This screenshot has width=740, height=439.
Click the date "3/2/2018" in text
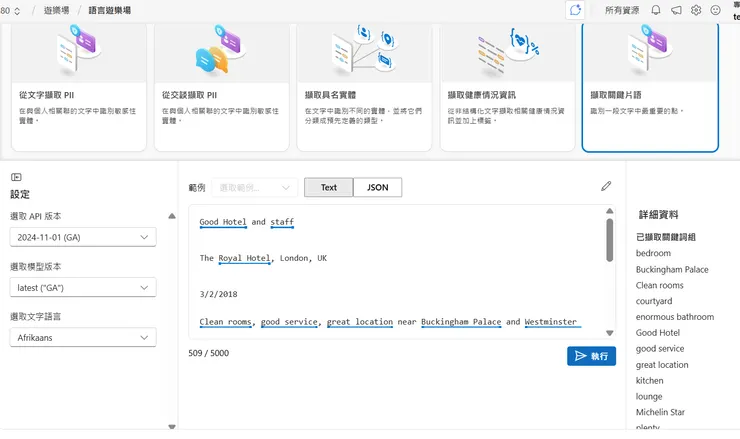219,294
